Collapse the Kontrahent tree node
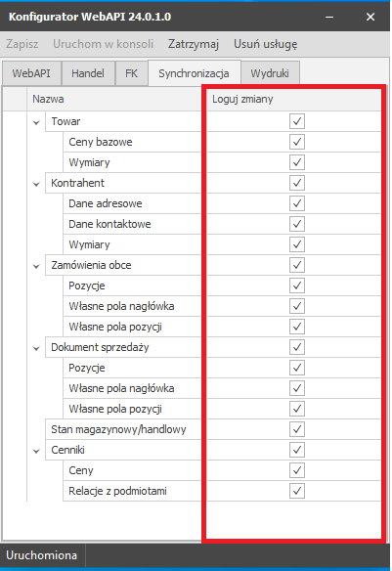This screenshot has width=392, height=571. tap(36, 184)
